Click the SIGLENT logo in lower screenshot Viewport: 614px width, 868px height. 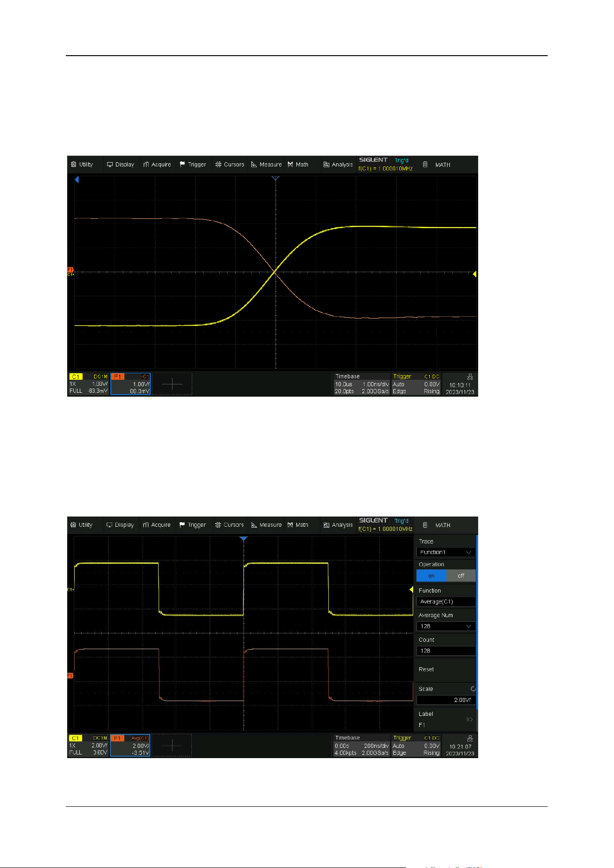pos(373,520)
